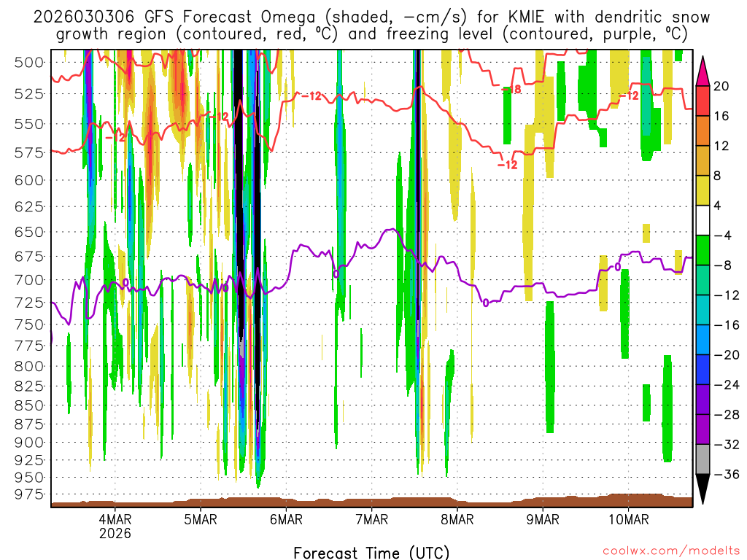747x560 pixels.
Task: Click the '7MAR' time axis label
Action: [x=372, y=519]
